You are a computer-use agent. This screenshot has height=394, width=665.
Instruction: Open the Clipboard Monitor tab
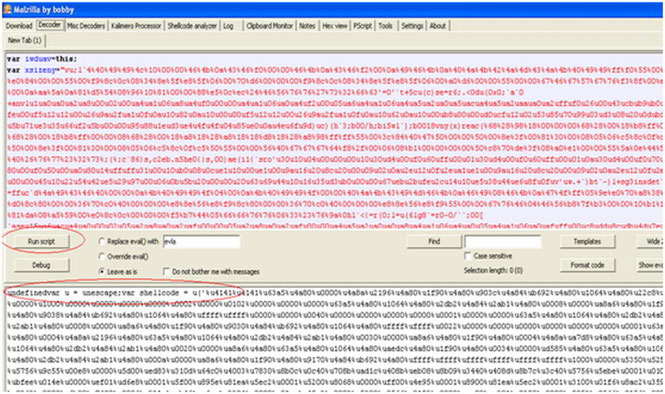(270, 26)
